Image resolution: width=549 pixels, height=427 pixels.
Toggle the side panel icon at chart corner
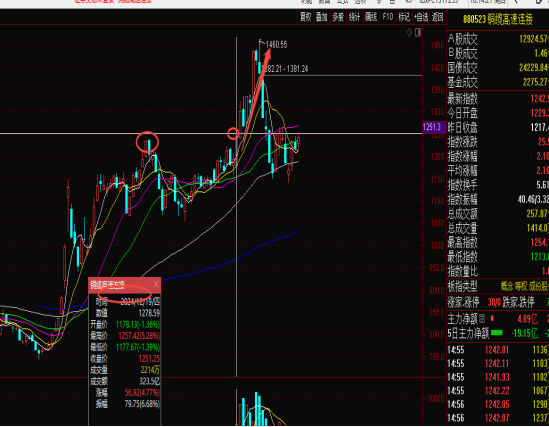[418, 33]
